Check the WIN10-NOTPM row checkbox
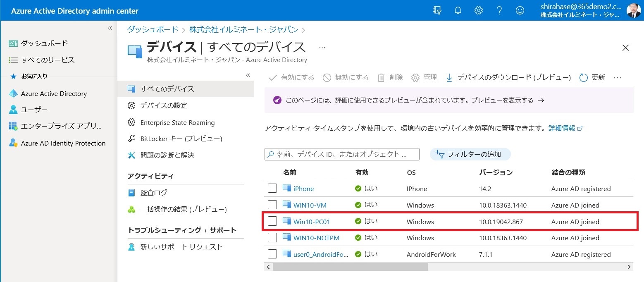This screenshot has height=282, width=644. (x=272, y=238)
